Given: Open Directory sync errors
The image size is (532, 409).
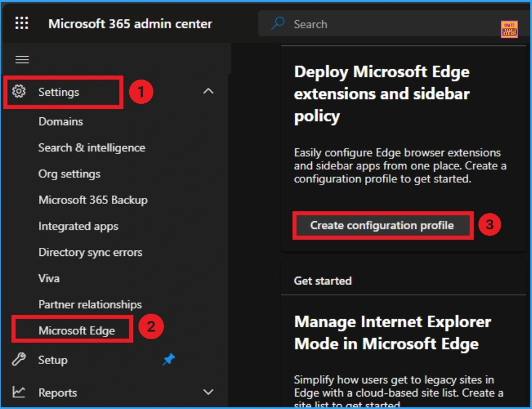Looking at the screenshot, I should tap(90, 252).
